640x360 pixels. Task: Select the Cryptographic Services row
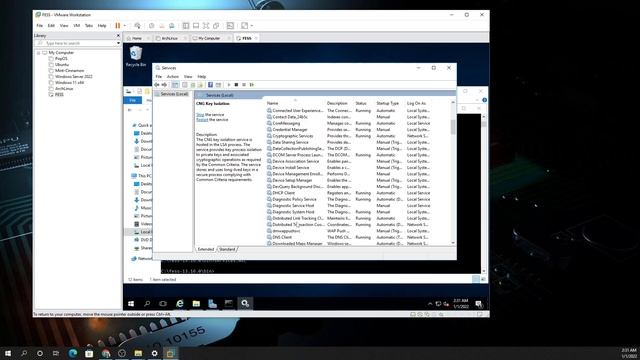348,136
